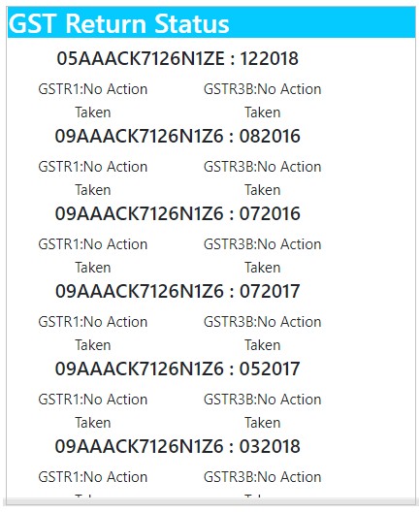This screenshot has height=513, width=420.
Task: Click GSTR1 status under period 072016
Action: 93,255
